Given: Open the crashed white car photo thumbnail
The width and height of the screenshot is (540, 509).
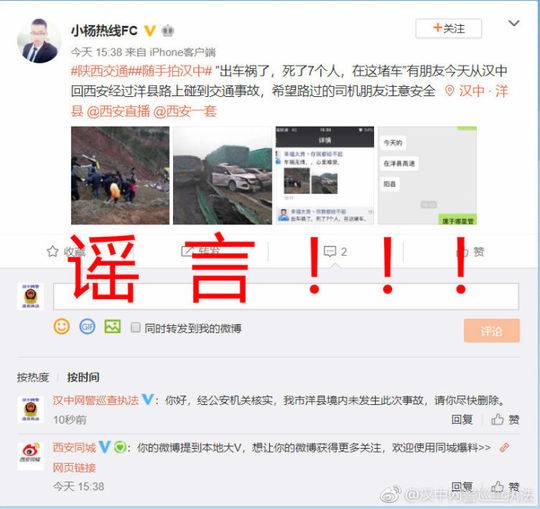Looking at the screenshot, I should (222, 175).
